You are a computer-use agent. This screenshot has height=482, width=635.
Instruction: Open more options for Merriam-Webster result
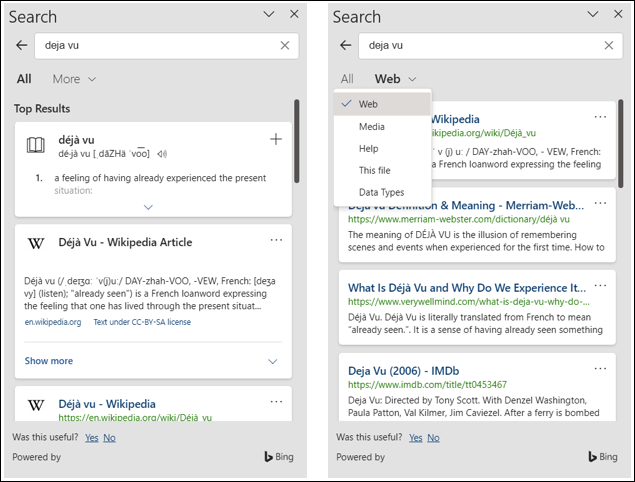coord(600,203)
